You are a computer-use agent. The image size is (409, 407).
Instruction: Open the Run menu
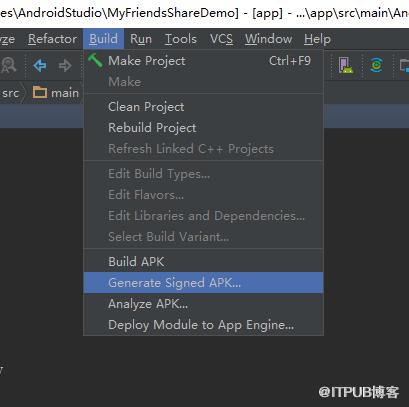(141, 39)
